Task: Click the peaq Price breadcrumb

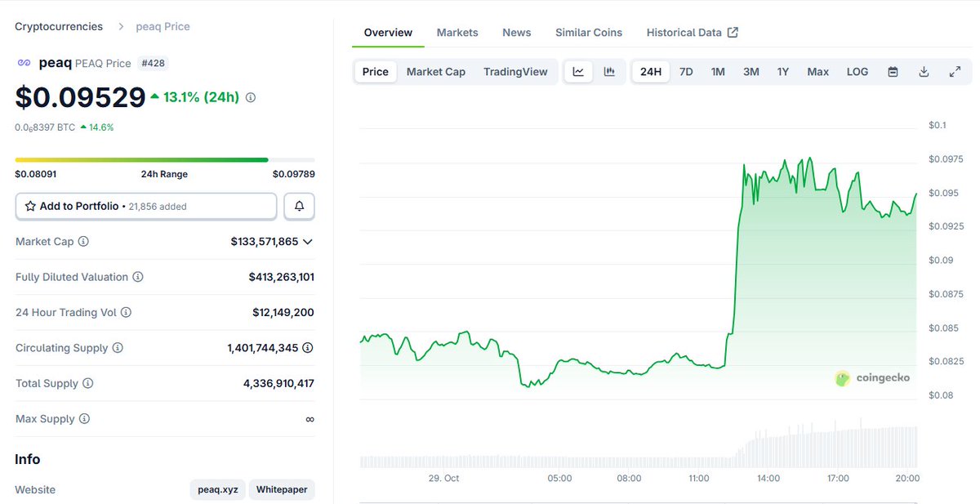Action: 163,26
